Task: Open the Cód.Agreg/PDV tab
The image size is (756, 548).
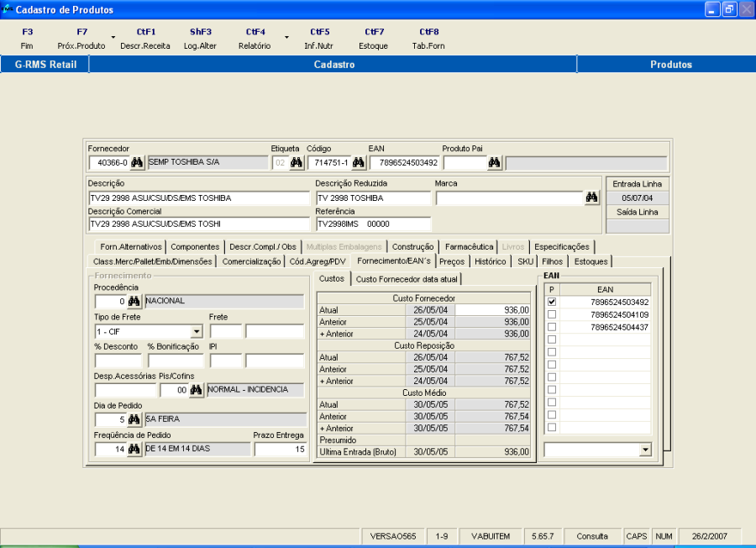Action: click(x=318, y=261)
